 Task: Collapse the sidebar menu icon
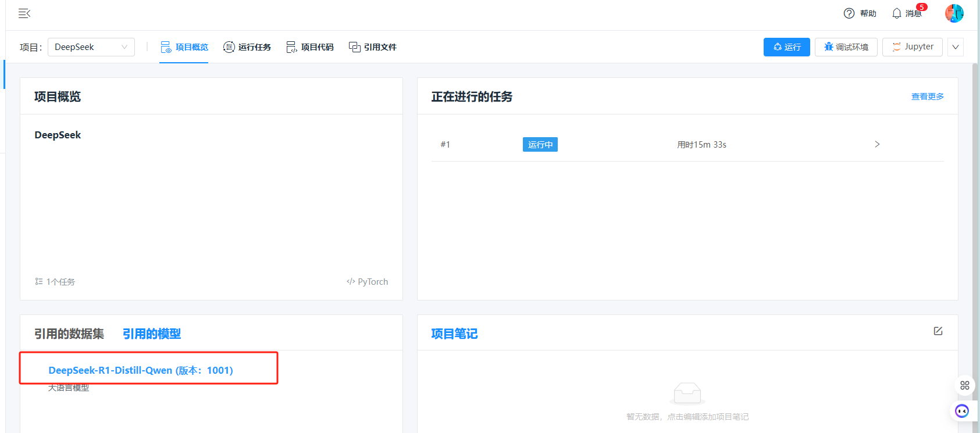pos(24,13)
